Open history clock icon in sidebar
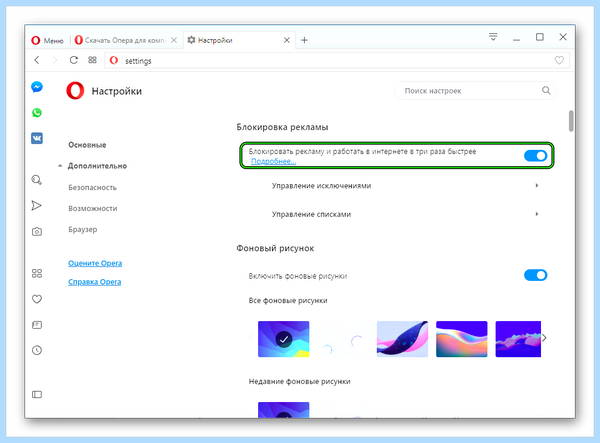The width and height of the screenshot is (600, 443). [x=37, y=350]
